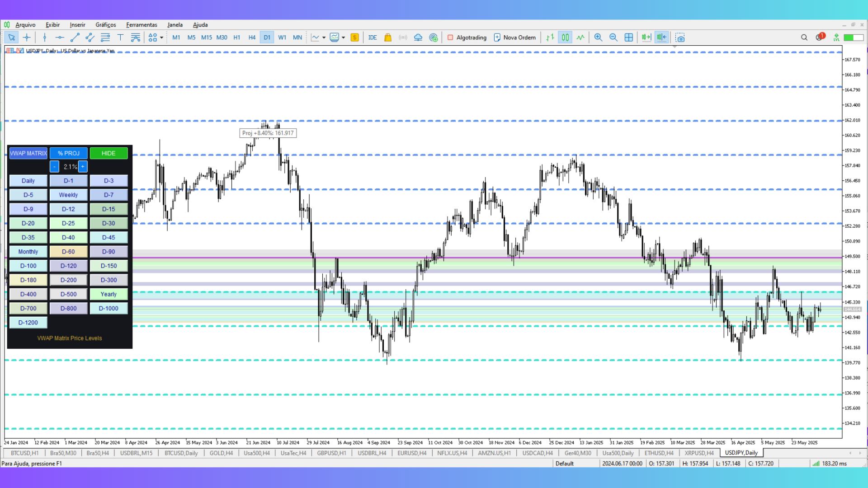Switch to the BTCUSD,Daily chart tab

[181, 453]
